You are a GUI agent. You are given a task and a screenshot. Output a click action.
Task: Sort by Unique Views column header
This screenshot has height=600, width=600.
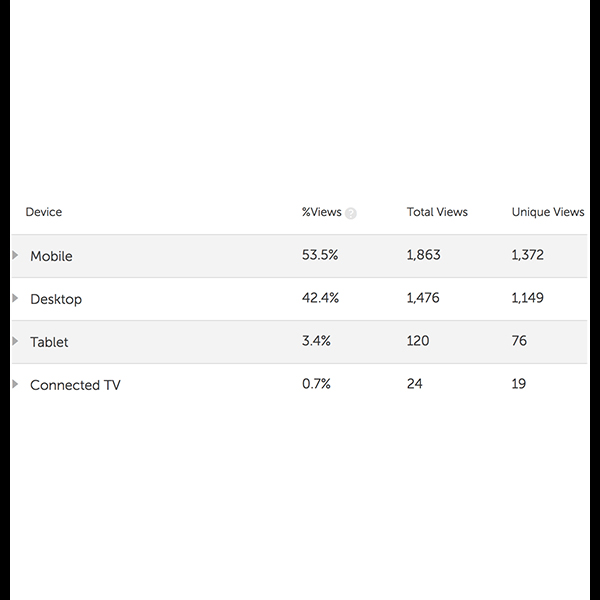click(x=548, y=212)
